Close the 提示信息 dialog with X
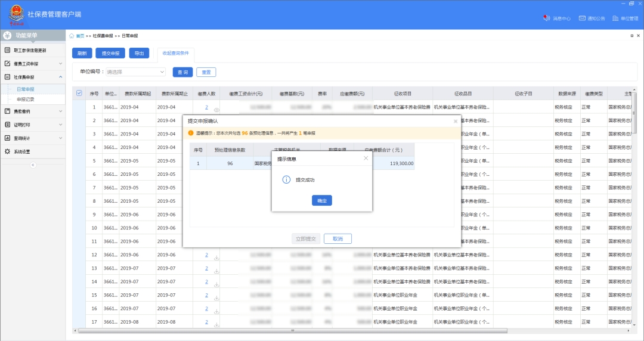The image size is (644, 341). pyautogui.click(x=366, y=159)
